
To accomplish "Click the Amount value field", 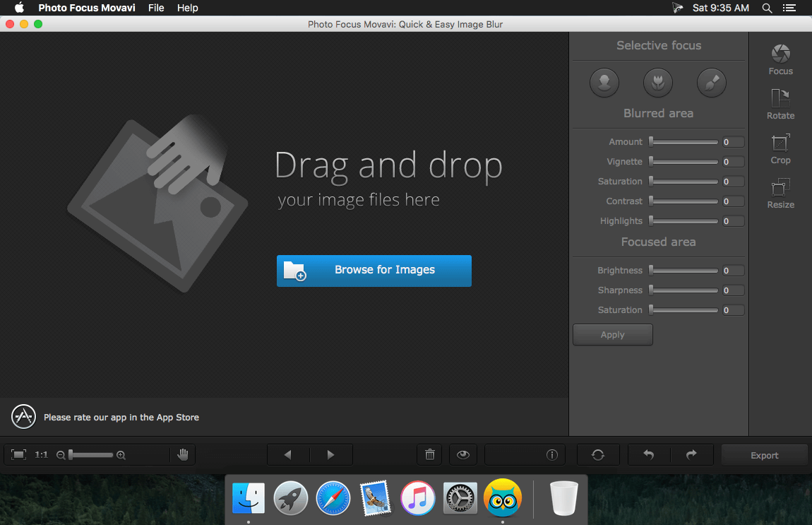I will pos(733,142).
